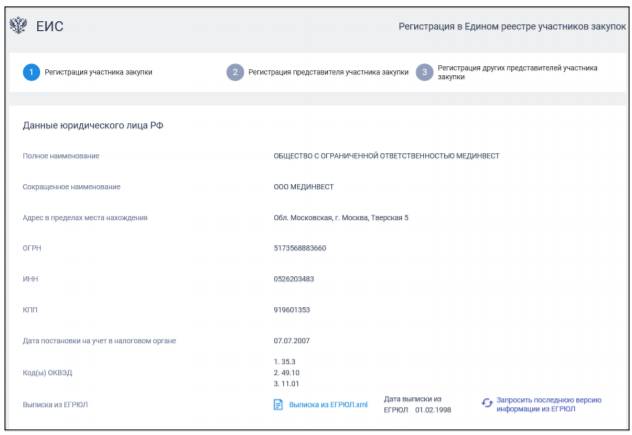The height and width of the screenshot is (435, 632).
Task: Click the КПП value 919601353
Action: pos(291,310)
